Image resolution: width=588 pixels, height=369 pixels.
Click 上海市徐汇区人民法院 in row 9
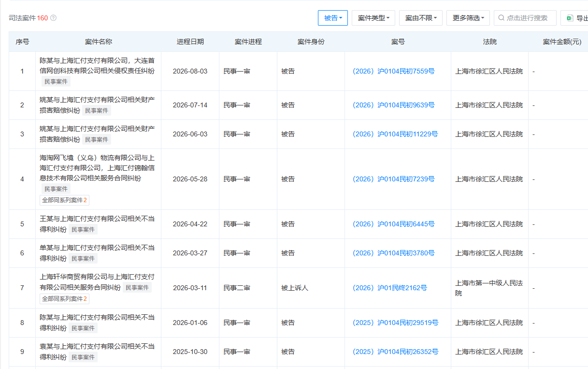pyautogui.click(x=489, y=352)
